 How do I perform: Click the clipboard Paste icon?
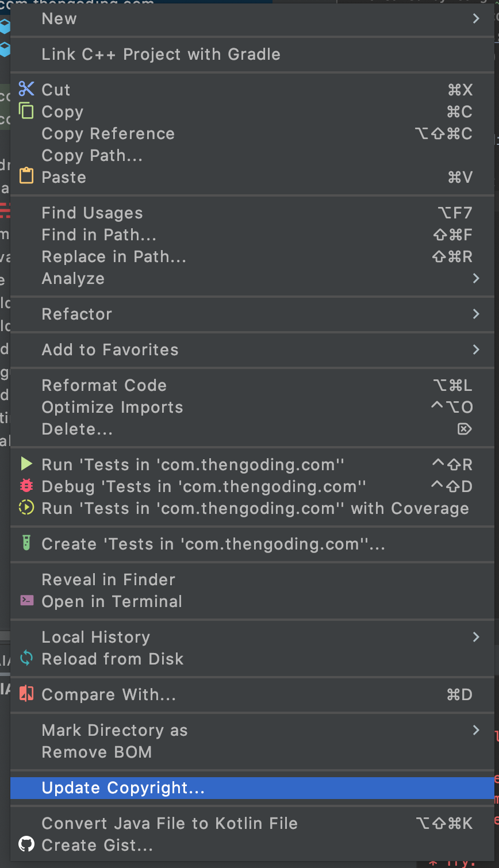tap(26, 176)
